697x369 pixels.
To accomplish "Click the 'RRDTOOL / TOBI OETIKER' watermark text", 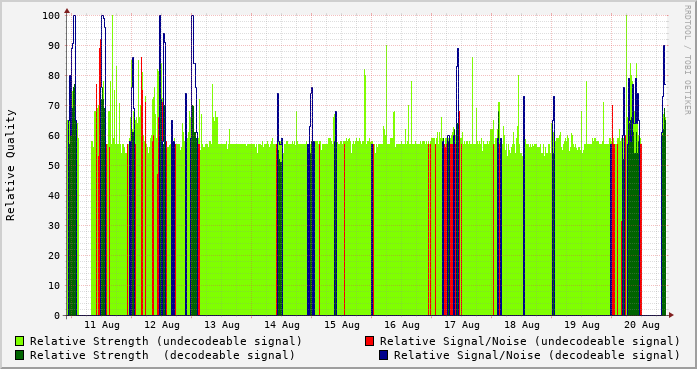I will click(x=687, y=60).
